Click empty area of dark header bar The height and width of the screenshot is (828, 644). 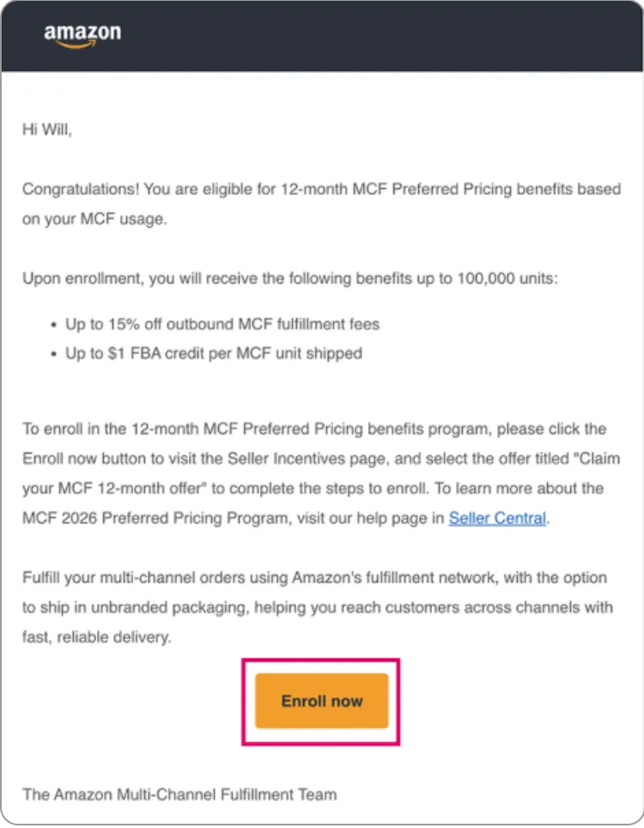(x=386, y=36)
